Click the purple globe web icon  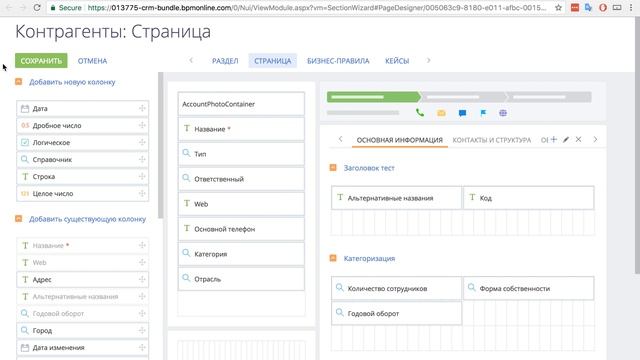(x=503, y=113)
